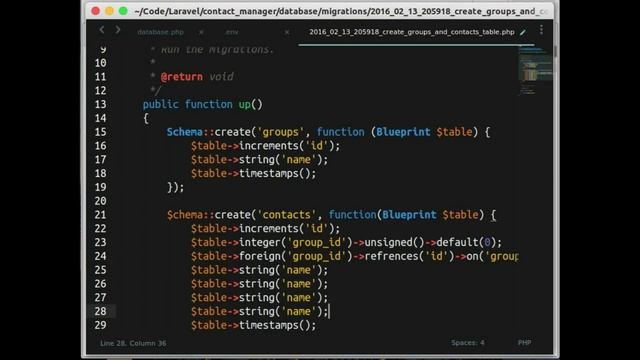Click '$table->timestamps();' on line 29

tap(253, 325)
